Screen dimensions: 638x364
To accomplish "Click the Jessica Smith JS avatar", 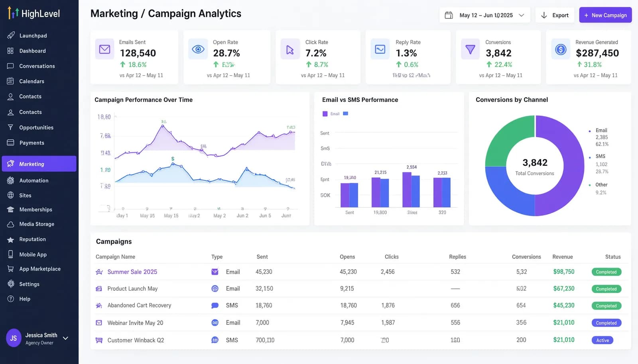I will point(14,338).
